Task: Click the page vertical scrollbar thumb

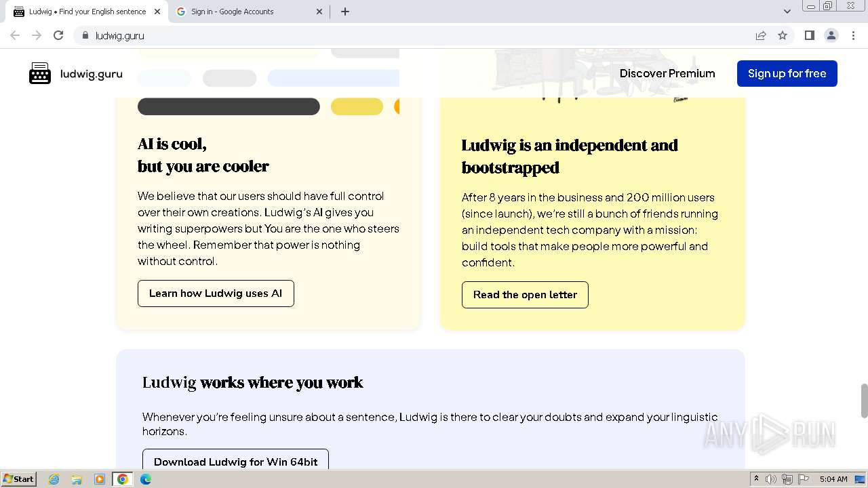Action: tap(864, 401)
